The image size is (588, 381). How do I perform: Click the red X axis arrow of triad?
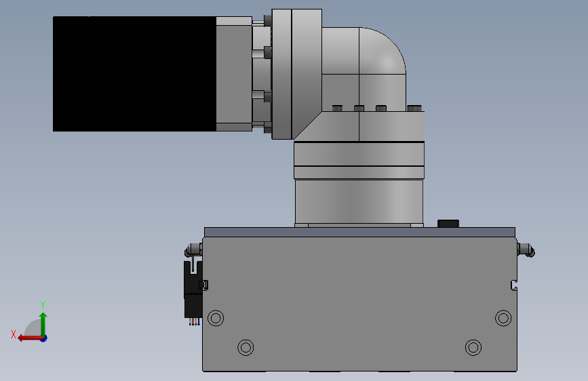(30, 338)
